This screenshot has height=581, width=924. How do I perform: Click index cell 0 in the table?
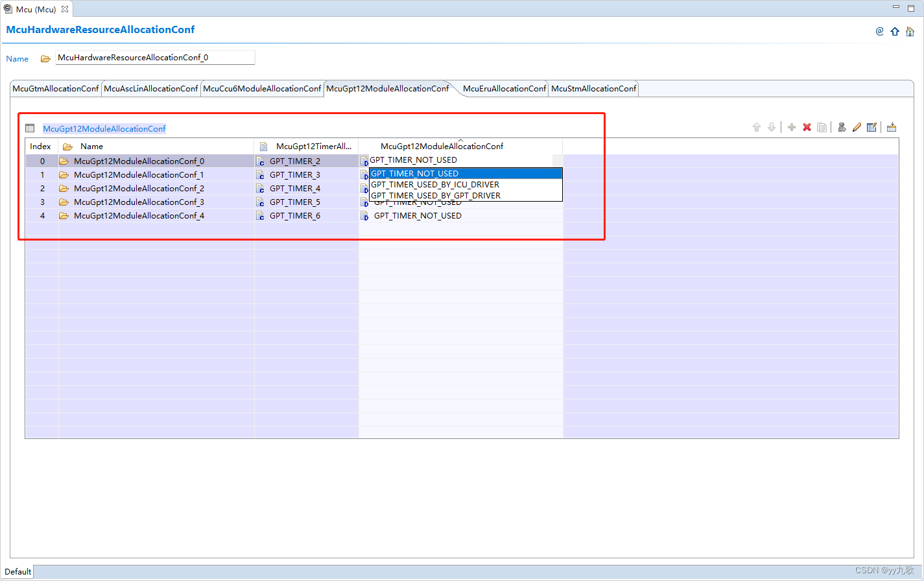click(42, 161)
